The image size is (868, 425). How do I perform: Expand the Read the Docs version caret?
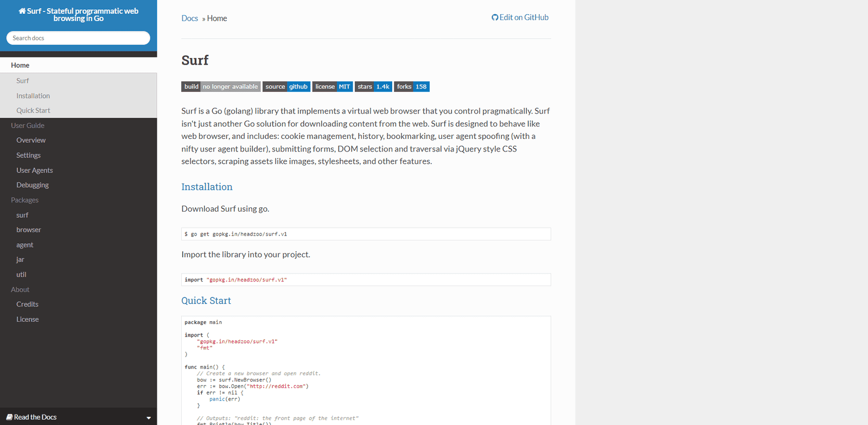[149, 417]
